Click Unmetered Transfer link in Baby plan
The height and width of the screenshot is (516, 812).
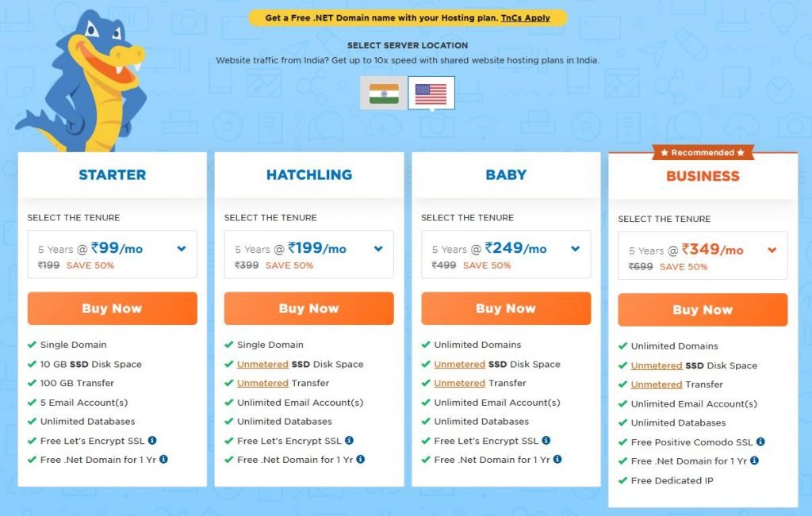pyautogui.click(x=459, y=383)
